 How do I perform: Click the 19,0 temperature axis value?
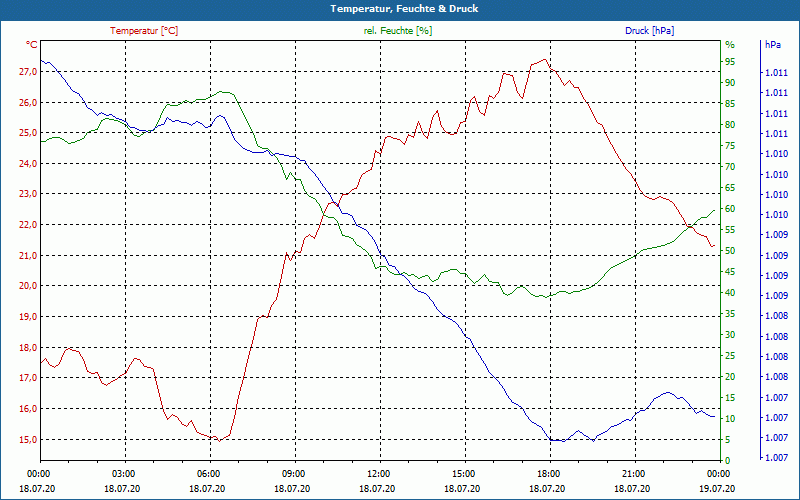coord(28,317)
